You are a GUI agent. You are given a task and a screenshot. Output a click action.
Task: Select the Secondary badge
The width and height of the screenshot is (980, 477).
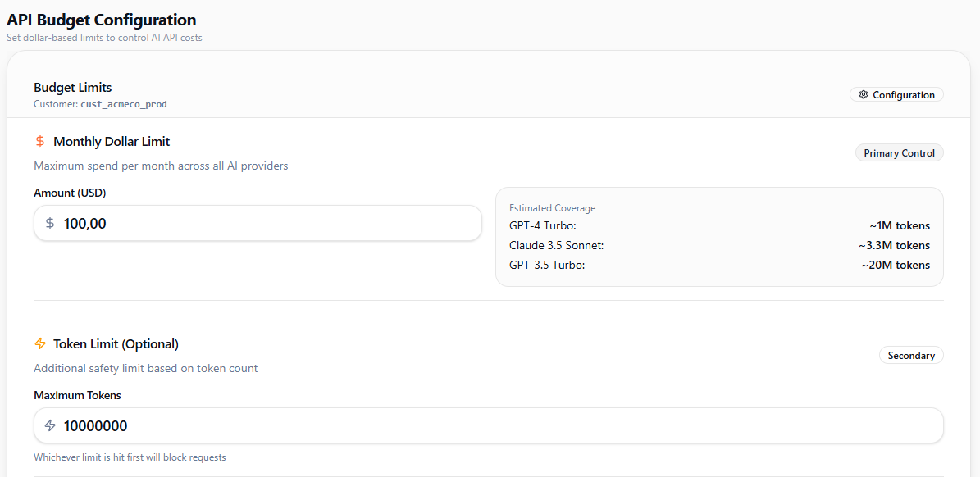pos(910,356)
